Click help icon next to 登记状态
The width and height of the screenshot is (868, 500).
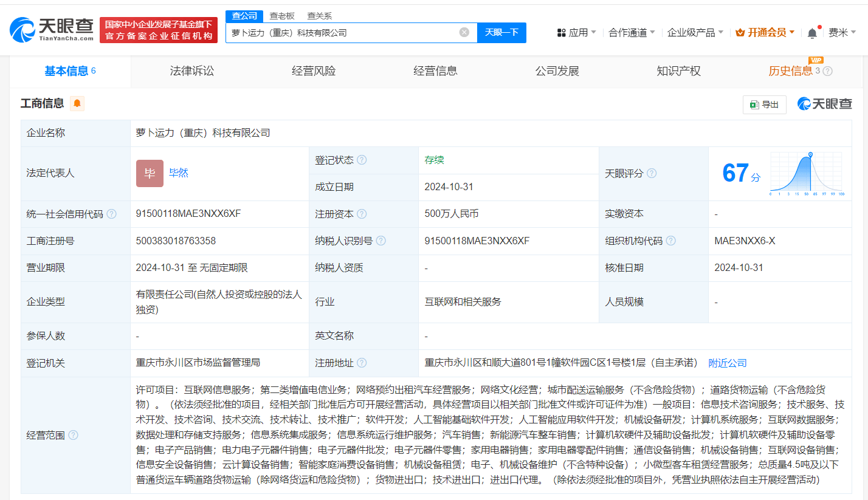[362, 160]
